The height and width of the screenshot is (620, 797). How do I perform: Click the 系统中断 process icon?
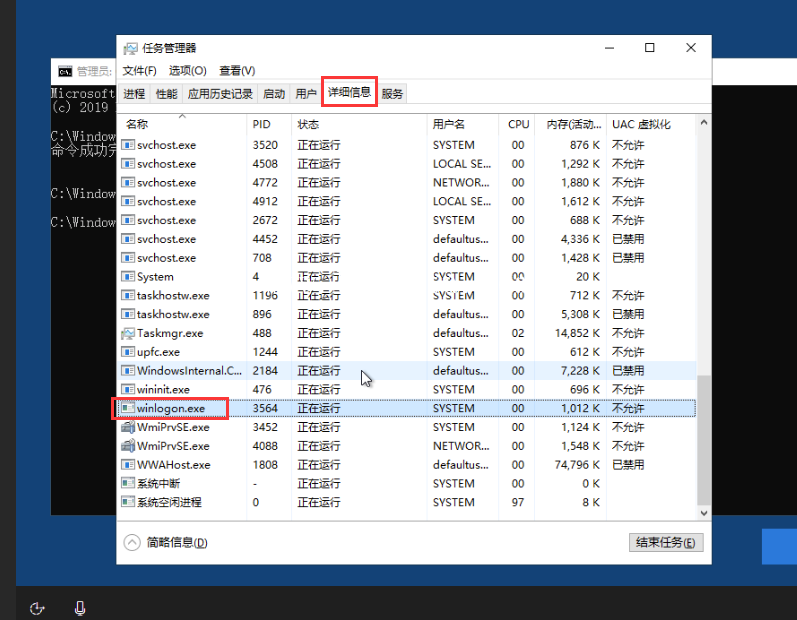128,483
